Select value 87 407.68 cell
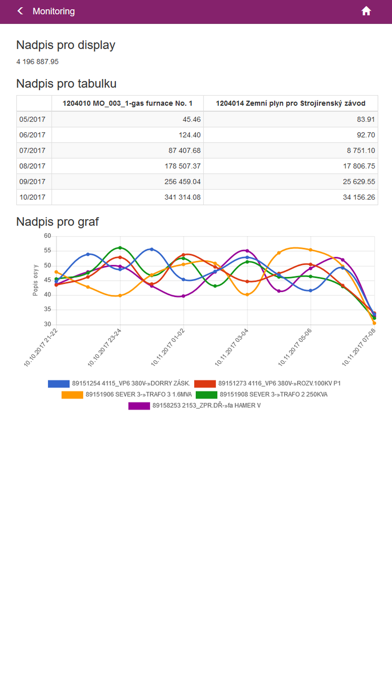This screenshot has height=696, width=392. (x=127, y=150)
